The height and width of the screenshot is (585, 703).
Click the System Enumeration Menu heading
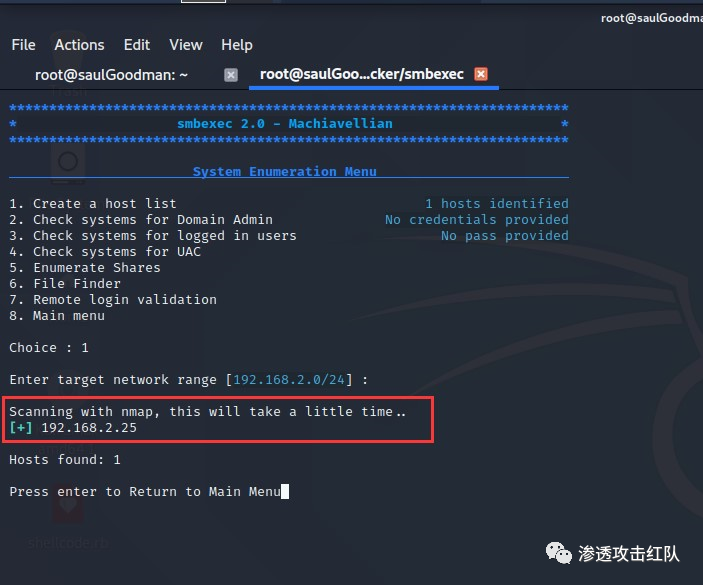(284, 172)
